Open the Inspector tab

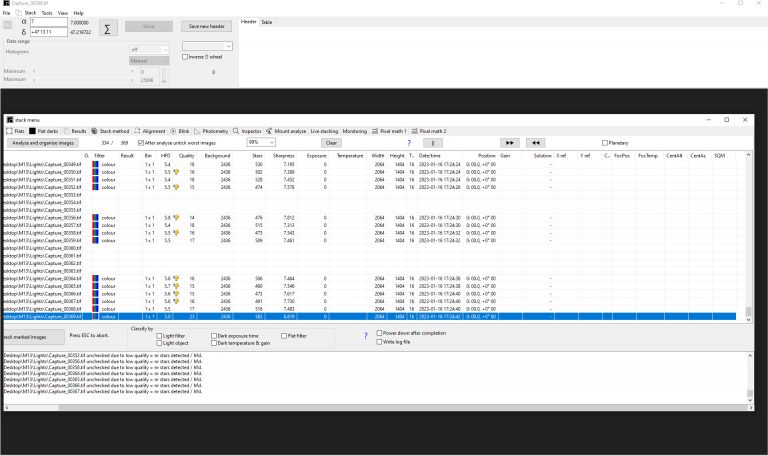click(x=250, y=130)
